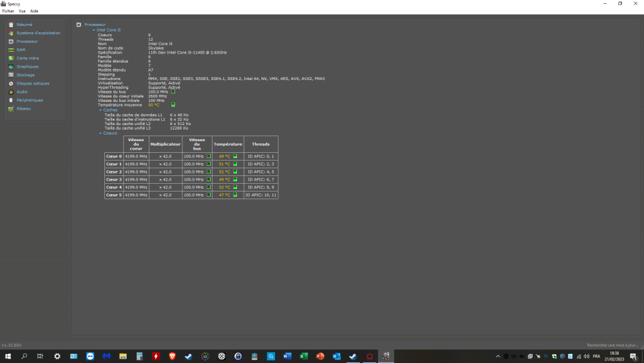Click 12288 Ko L3 cache value
Image resolution: width=644 pixels, height=363 pixels.
(179, 128)
